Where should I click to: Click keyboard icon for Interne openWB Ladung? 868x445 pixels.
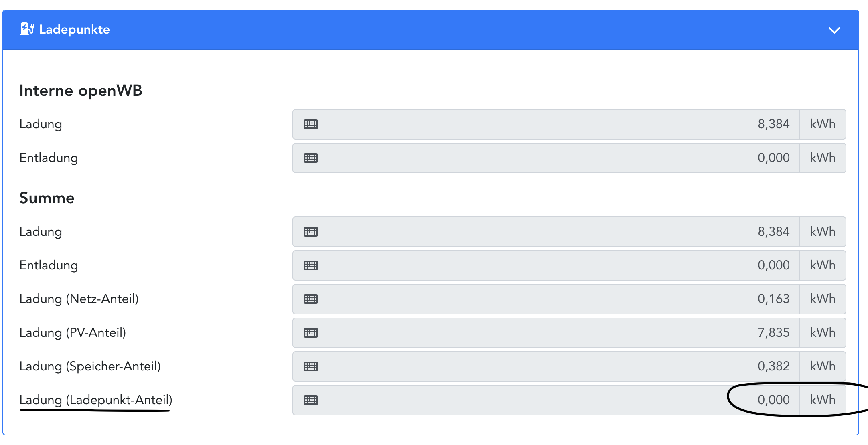pos(311,124)
